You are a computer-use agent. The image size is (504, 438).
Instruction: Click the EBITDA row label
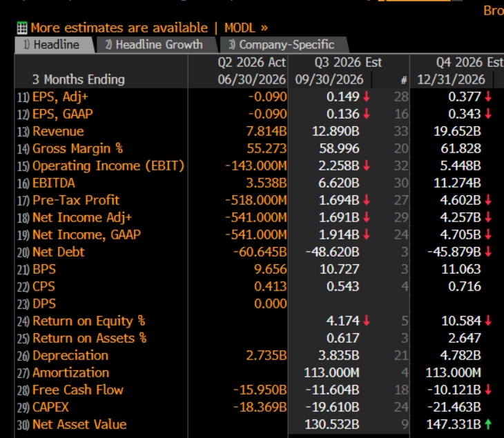click(54, 183)
